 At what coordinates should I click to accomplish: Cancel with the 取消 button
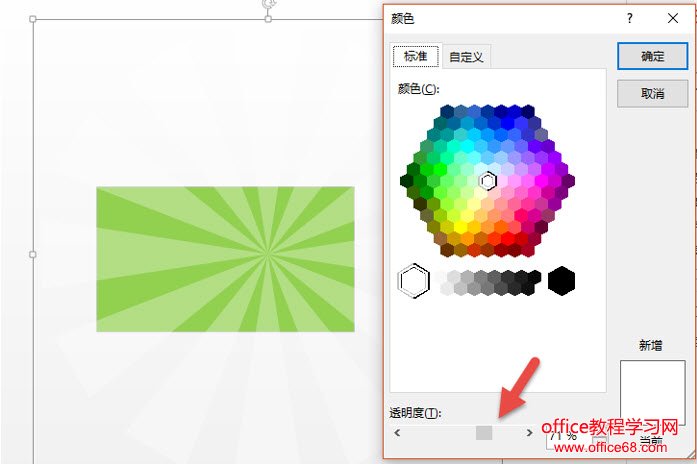(652, 94)
